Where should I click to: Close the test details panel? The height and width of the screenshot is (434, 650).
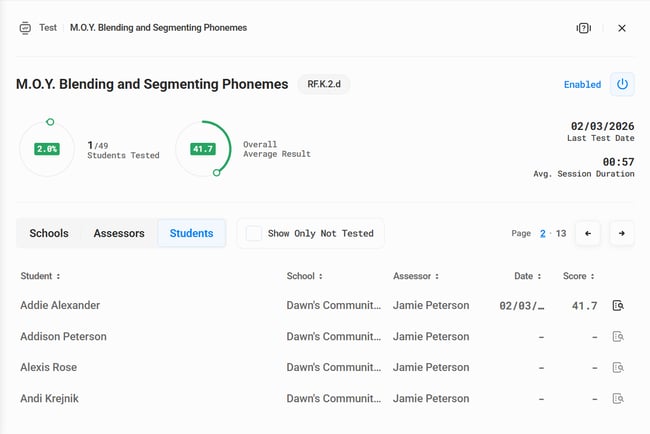click(622, 28)
